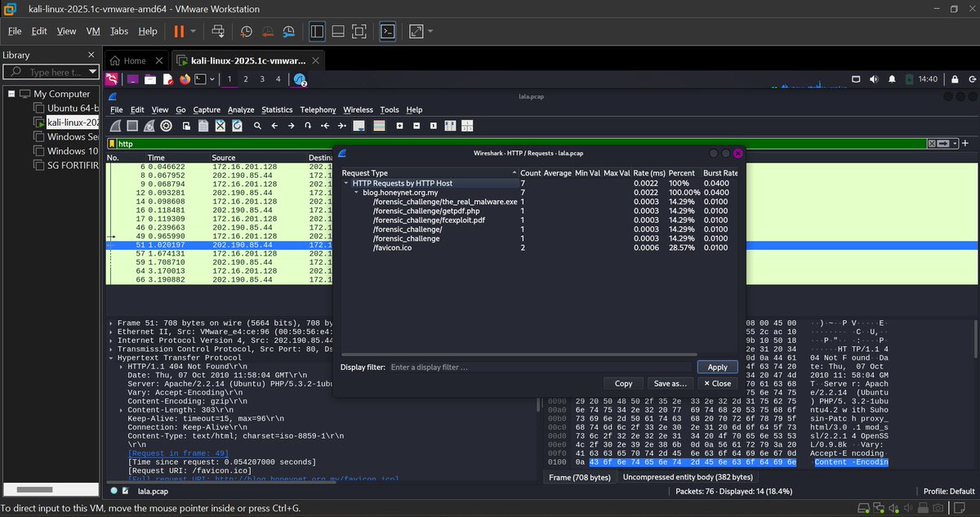Click Reset layout toolbar icon

(x=467, y=126)
